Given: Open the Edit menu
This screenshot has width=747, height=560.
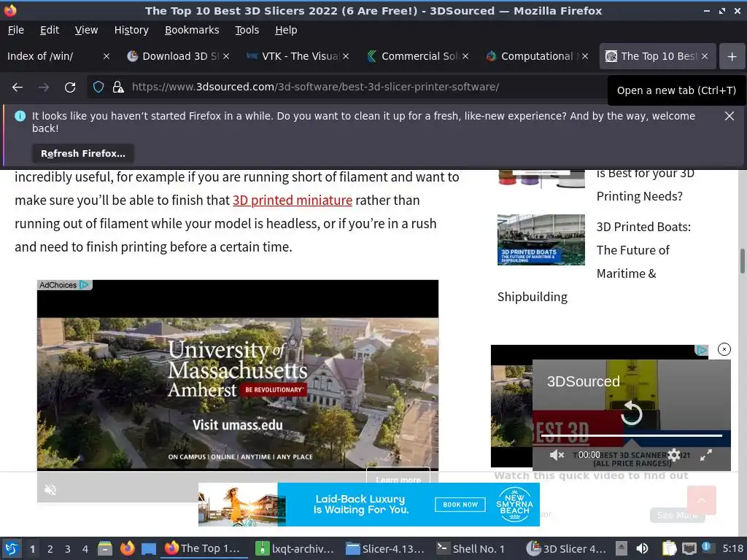Looking at the screenshot, I should 50,30.
